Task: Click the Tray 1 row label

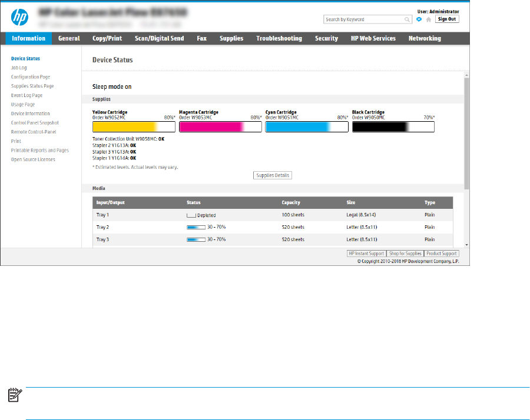Action: (102, 215)
